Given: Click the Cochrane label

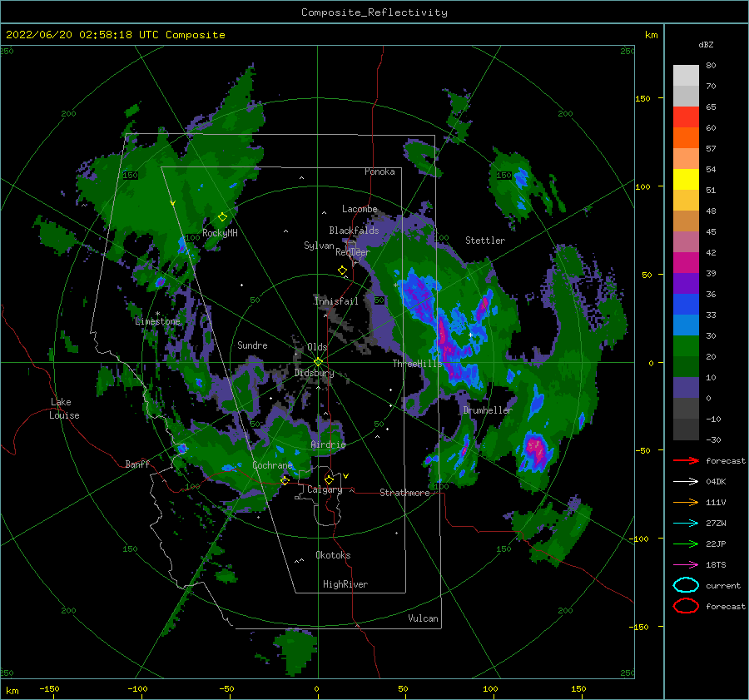Looking at the screenshot, I should click(272, 465).
